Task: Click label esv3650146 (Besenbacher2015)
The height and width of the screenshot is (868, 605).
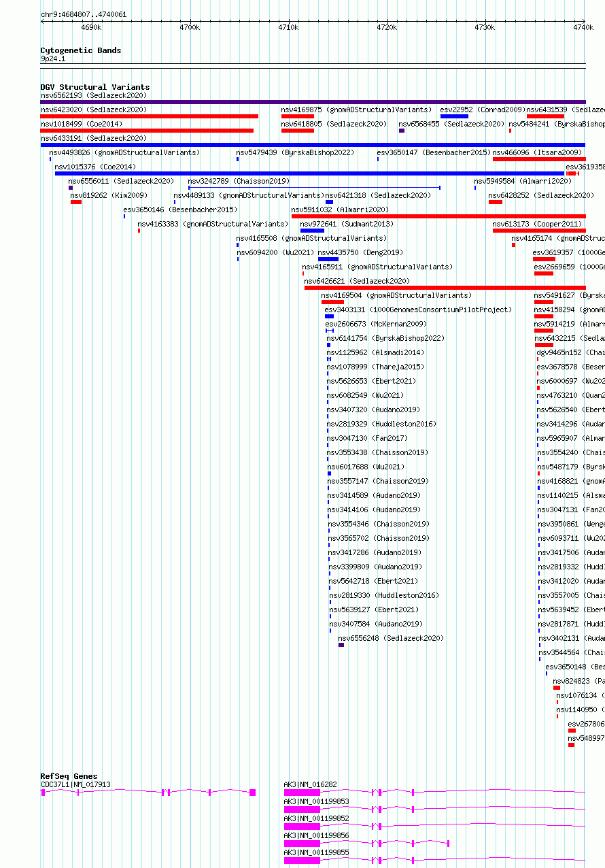Action: point(180,210)
